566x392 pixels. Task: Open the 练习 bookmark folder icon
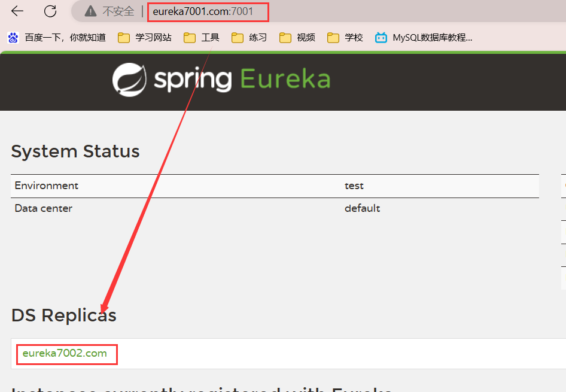click(x=237, y=38)
